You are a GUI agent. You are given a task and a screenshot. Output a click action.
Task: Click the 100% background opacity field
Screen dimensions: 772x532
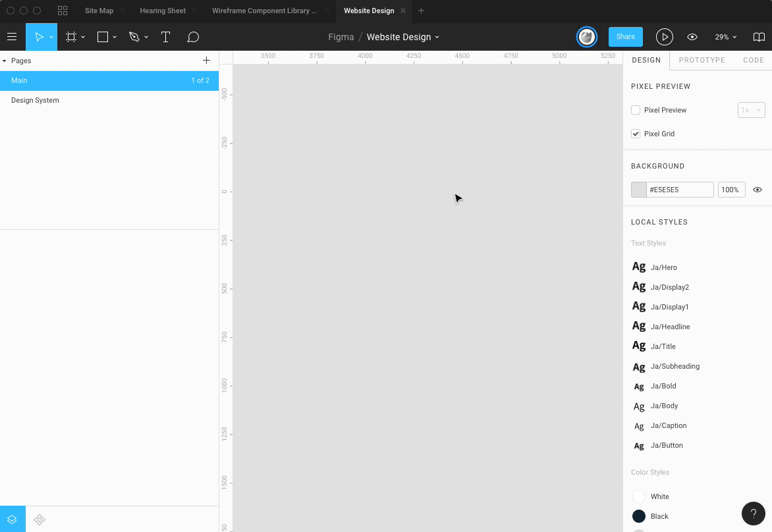pos(731,190)
